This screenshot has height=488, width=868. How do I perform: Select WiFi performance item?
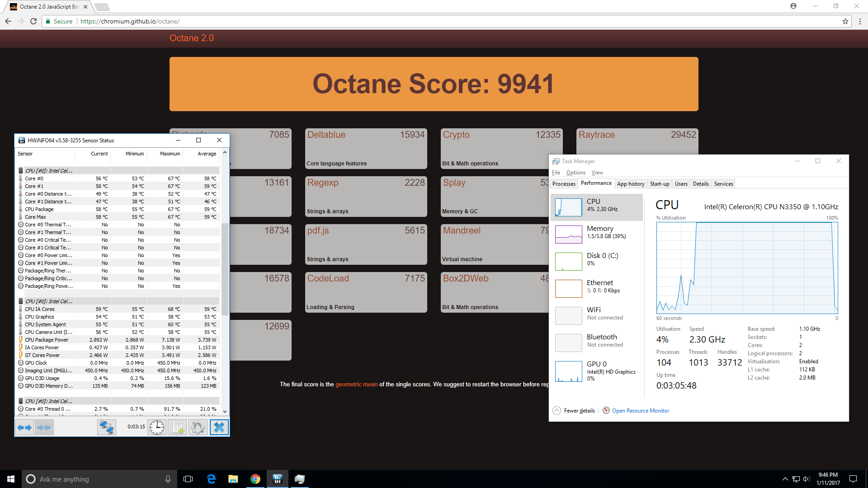pos(597,315)
